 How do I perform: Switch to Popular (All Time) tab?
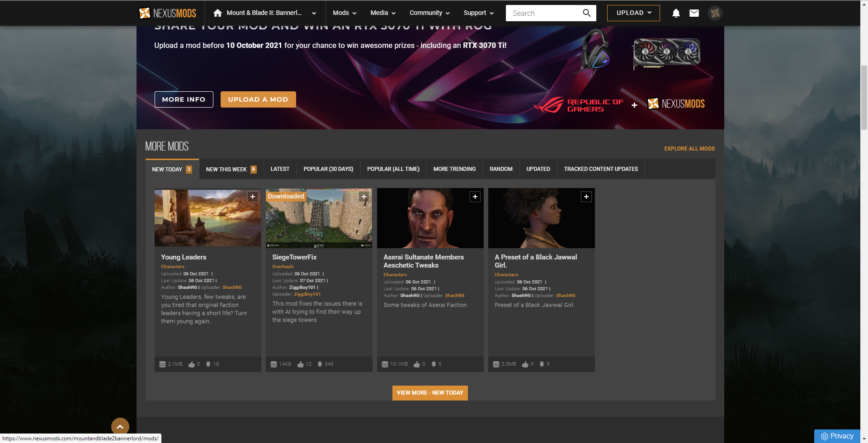(x=393, y=169)
